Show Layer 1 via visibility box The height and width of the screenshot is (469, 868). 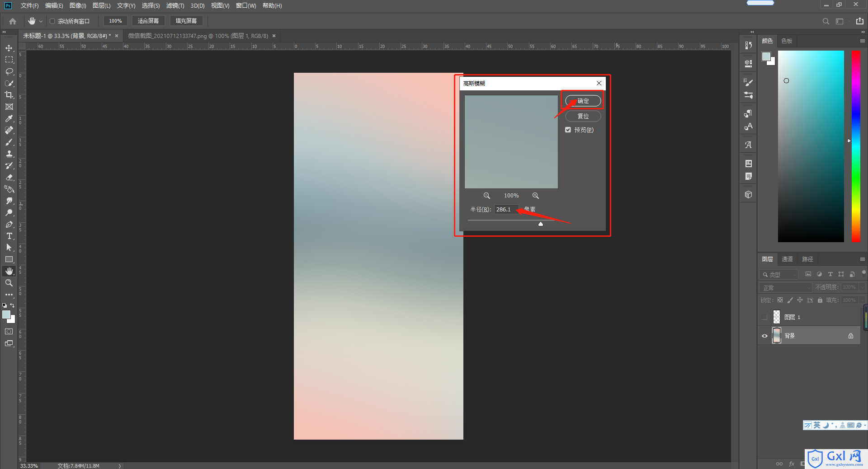(x=764, y=317)
